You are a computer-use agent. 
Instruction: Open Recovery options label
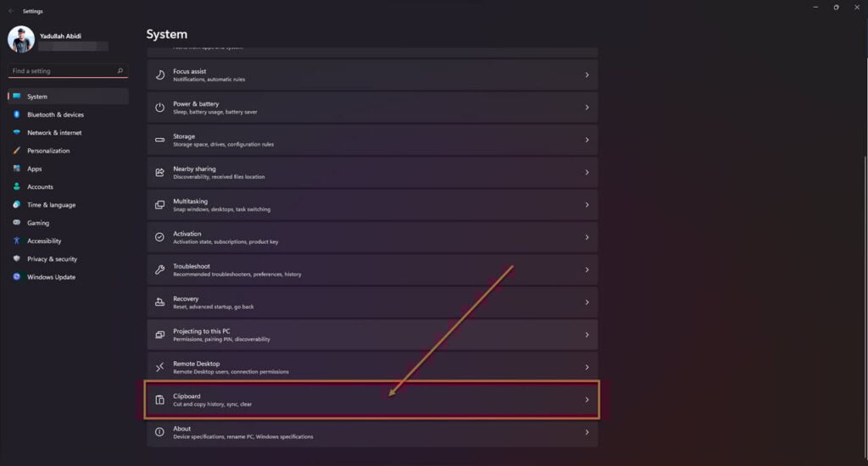pos(186,299)
